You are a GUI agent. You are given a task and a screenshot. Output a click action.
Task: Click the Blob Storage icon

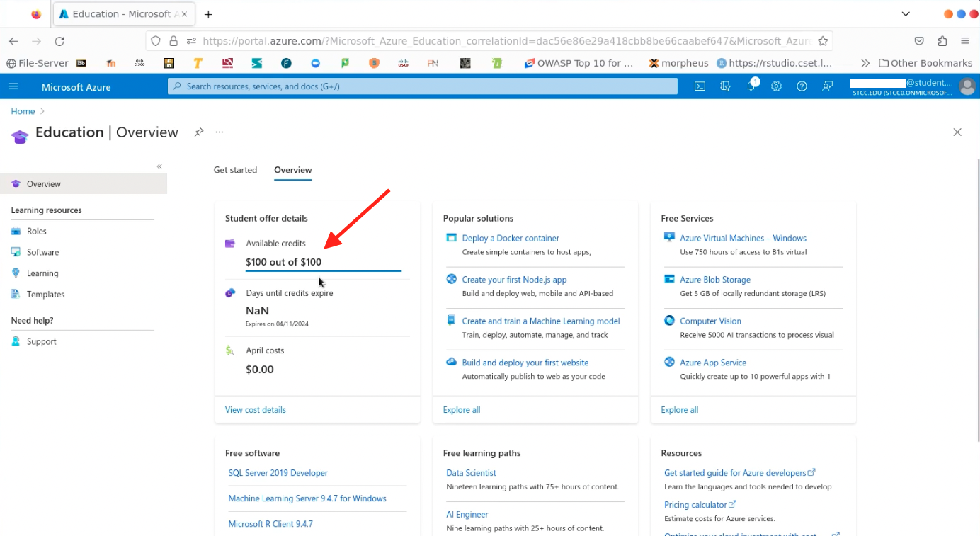(669, 279)
